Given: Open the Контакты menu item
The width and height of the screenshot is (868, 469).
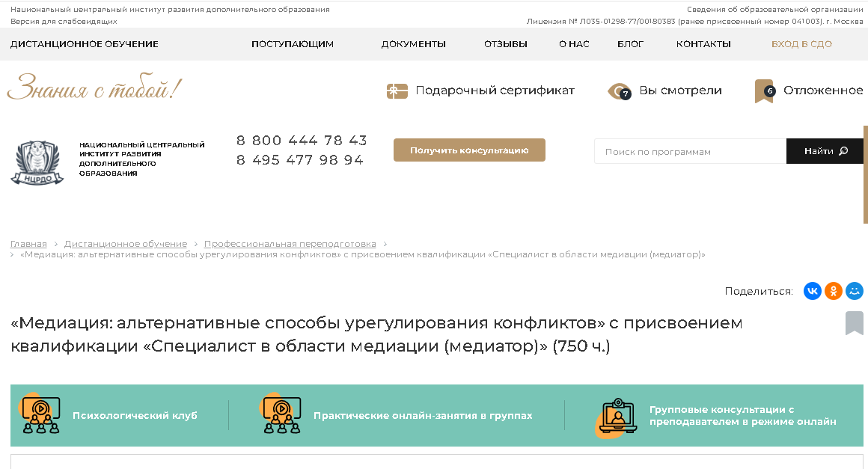Looking at the screenshot, I should pyautogui.click(x=703, y=44).
